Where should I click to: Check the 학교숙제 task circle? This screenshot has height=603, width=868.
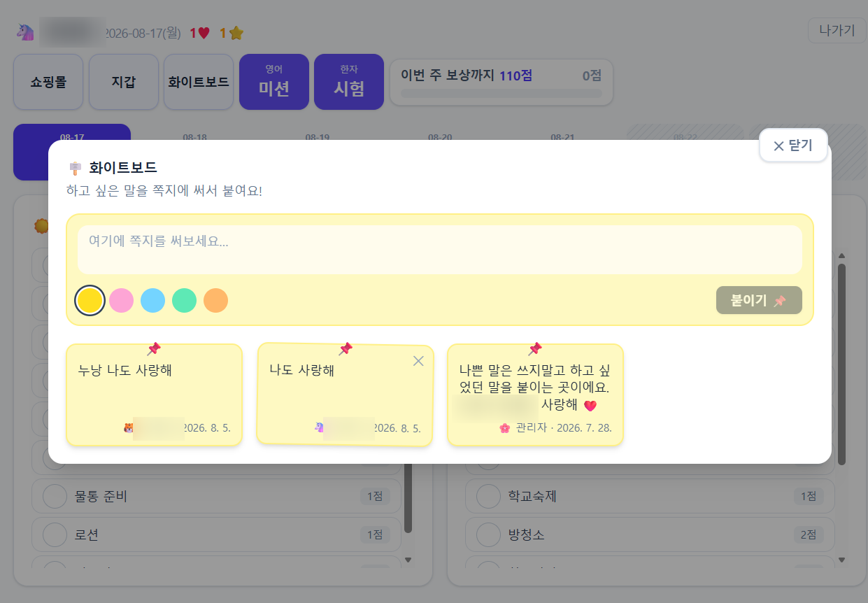click(x=488, y=497)
